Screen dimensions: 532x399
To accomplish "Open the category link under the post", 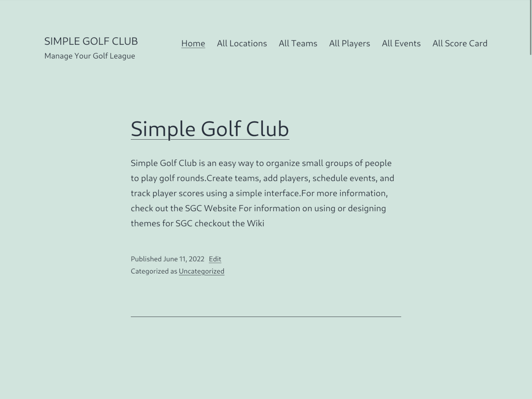I will [201, 271].
